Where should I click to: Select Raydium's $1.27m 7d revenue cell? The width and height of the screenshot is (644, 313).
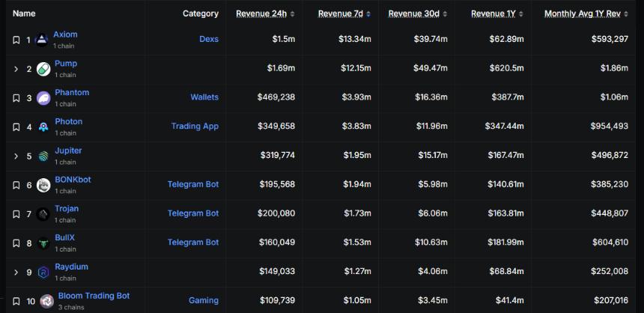coord(357,272)
